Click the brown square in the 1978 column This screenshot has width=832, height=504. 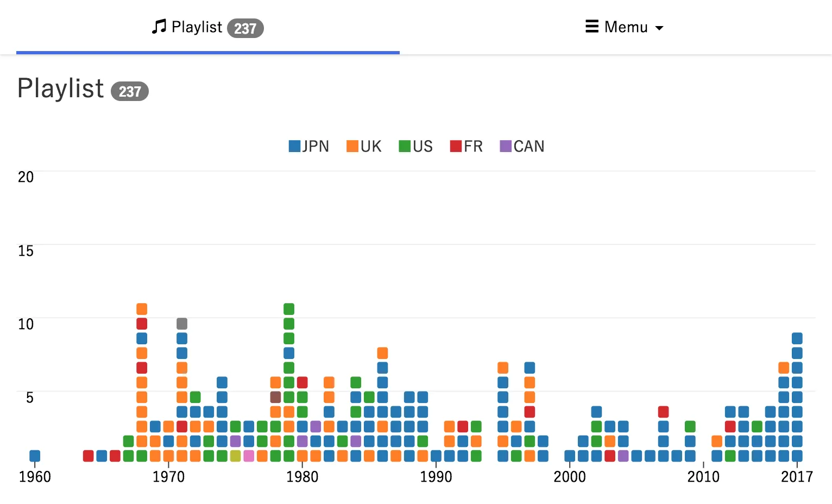pyautogui.click(x=275, y=397)
